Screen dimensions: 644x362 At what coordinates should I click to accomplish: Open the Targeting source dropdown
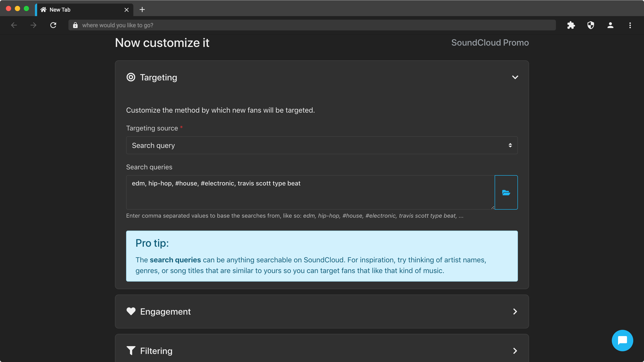click(322, 145)
